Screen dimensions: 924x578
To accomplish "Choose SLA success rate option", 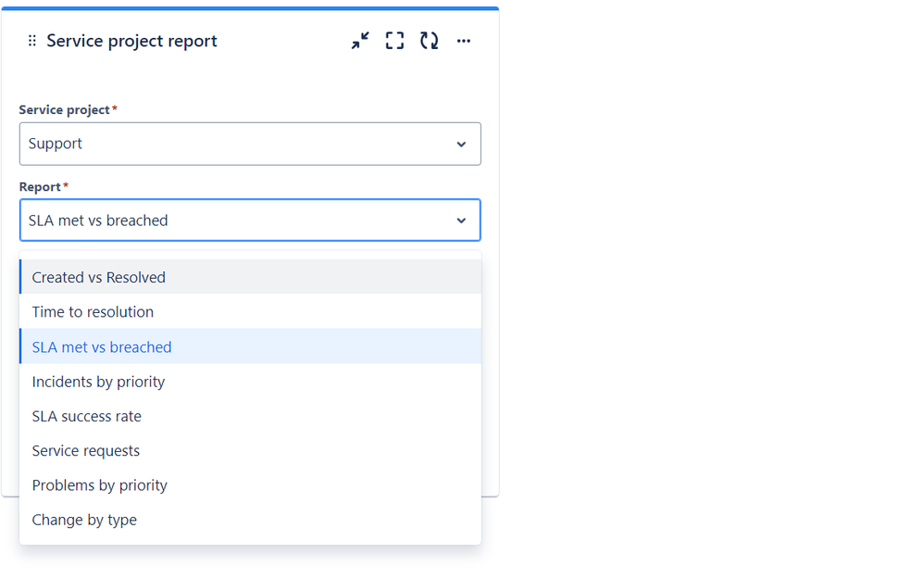I will [x=250, y=416].
